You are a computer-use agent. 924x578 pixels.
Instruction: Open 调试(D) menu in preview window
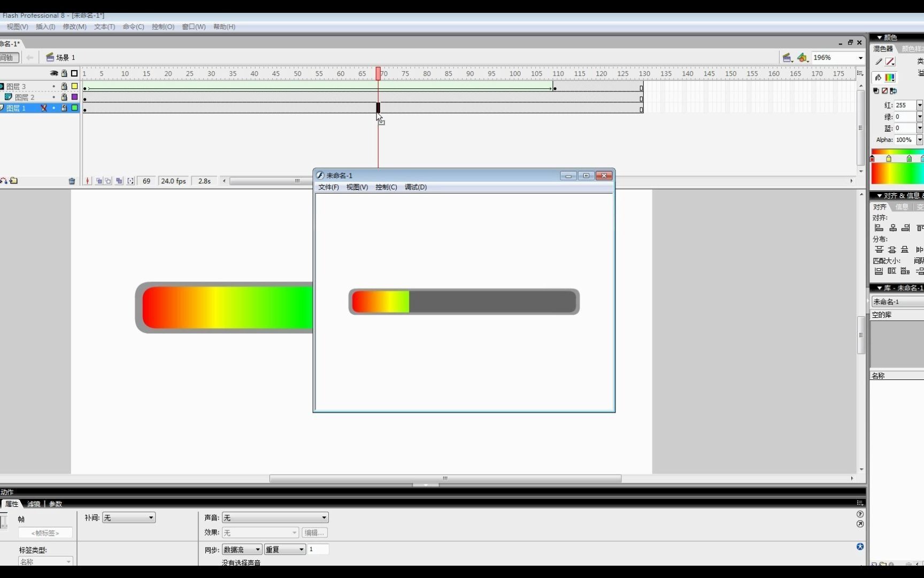(415, 187)
